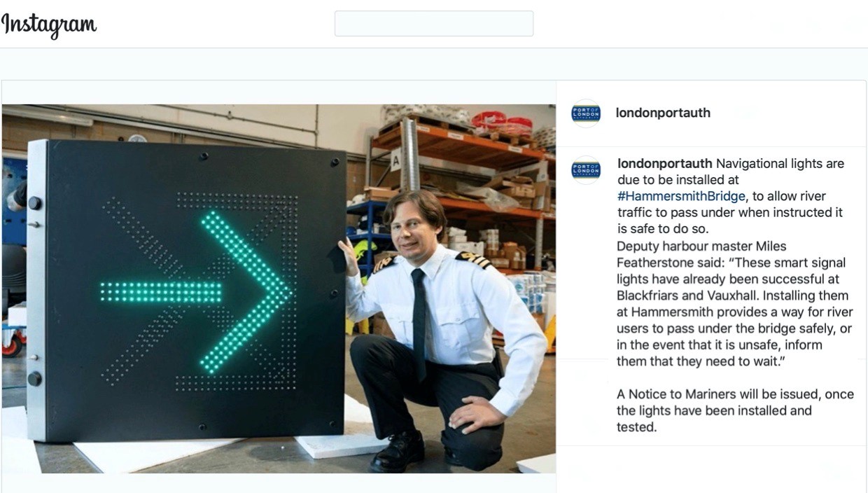Open the Port of London avatar in post header

click(586, 113)
